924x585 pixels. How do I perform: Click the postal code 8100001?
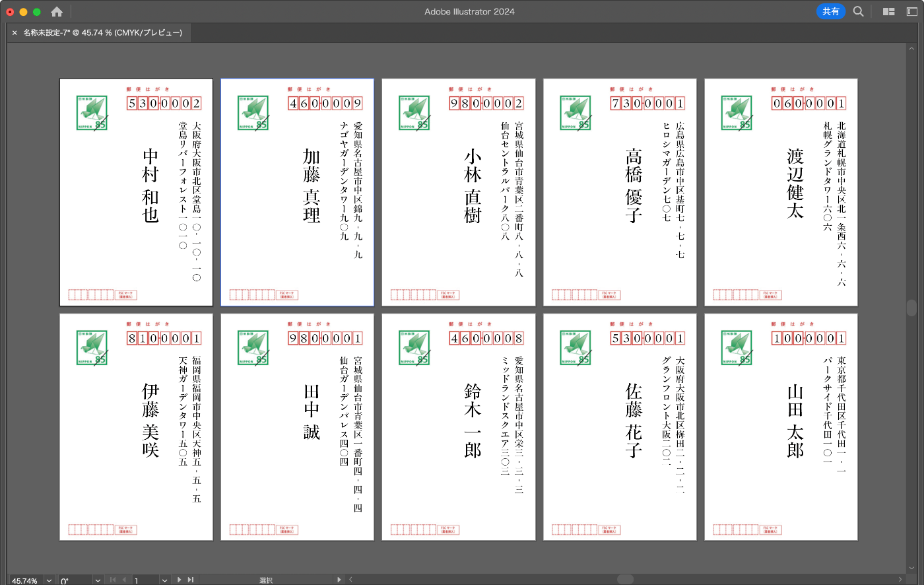[x=164, y=338]
